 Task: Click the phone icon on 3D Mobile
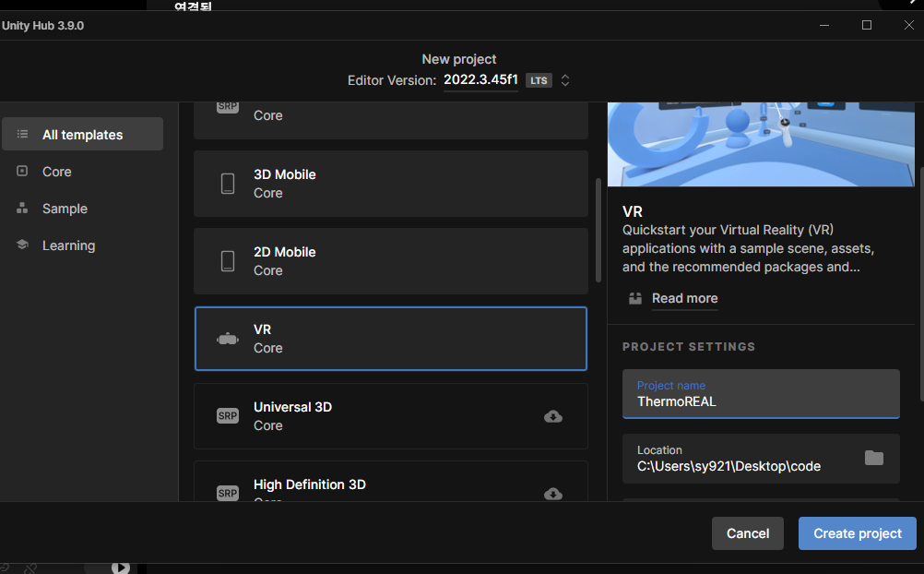tap(228, 184)
